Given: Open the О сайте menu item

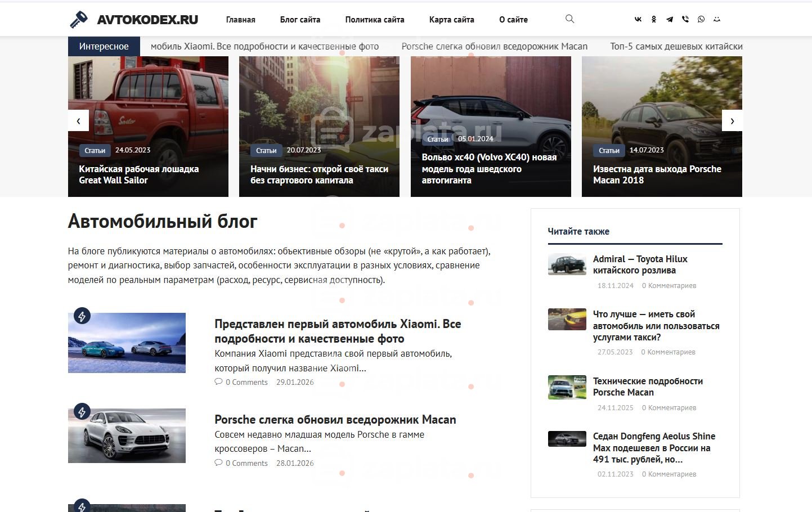Looking at the screenshot, I should point(513,19).
